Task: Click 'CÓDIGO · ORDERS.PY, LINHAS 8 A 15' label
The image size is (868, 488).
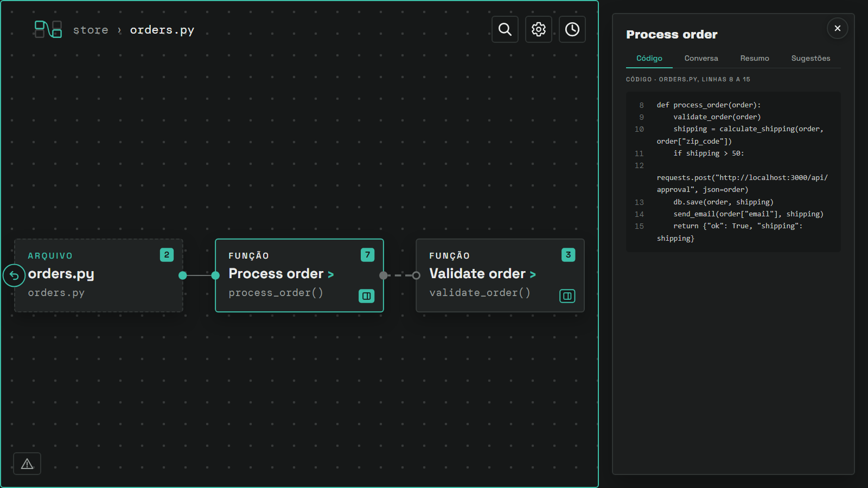Action: tap(688, 79)
